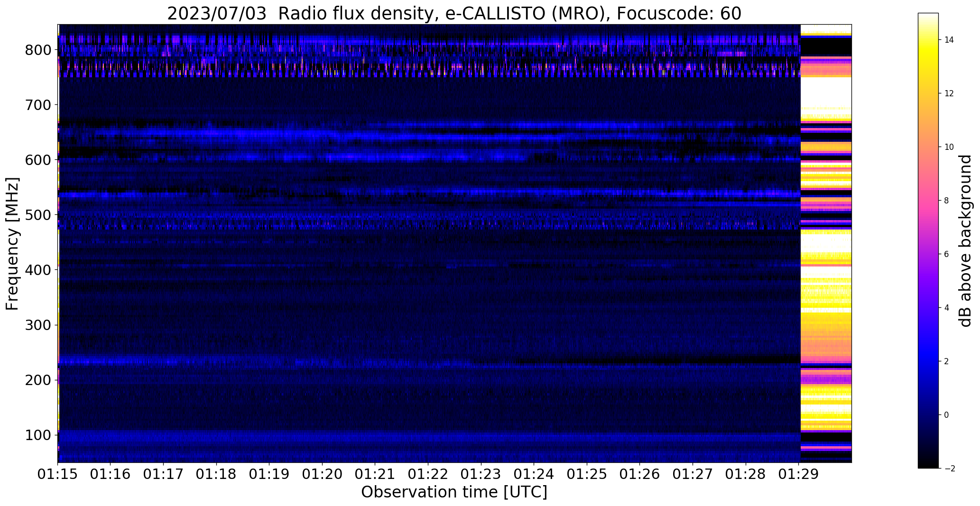Click the 700 frequency tick label
980x506 pixels.
38,105
